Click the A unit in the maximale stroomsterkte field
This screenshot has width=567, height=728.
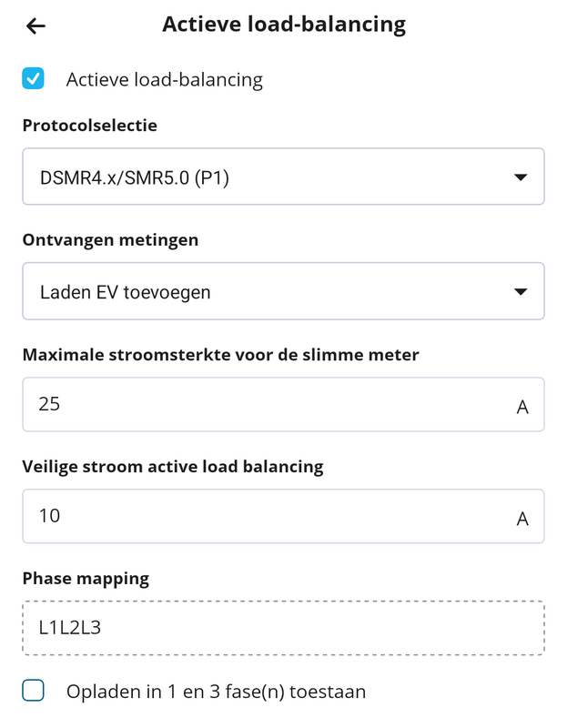[522, 406]
